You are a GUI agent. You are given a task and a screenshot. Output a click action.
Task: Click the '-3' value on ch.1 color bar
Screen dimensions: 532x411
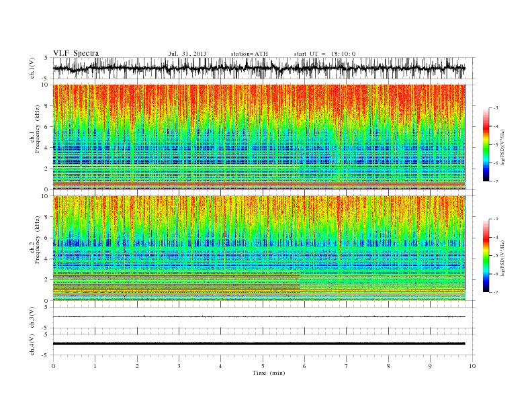pyautogui.click(x=496, y=108)
